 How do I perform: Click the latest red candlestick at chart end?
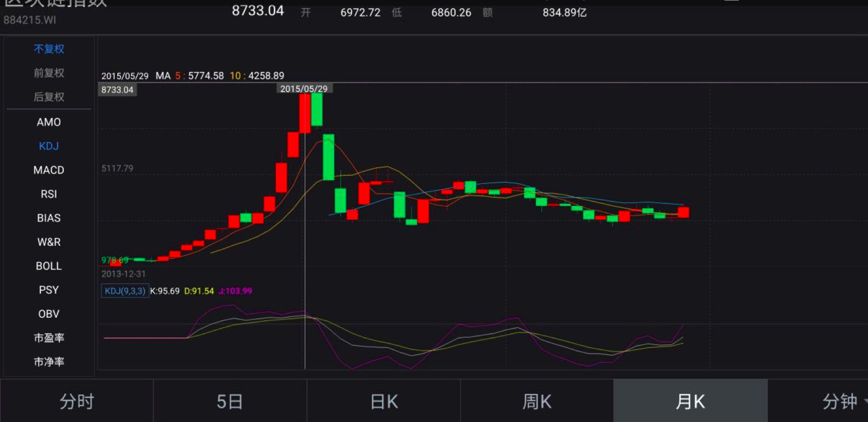(x=683, y=212)
